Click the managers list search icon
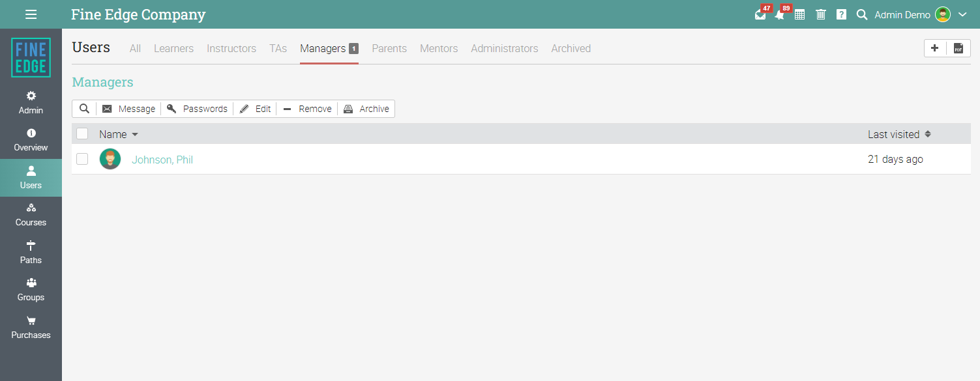 84,109
